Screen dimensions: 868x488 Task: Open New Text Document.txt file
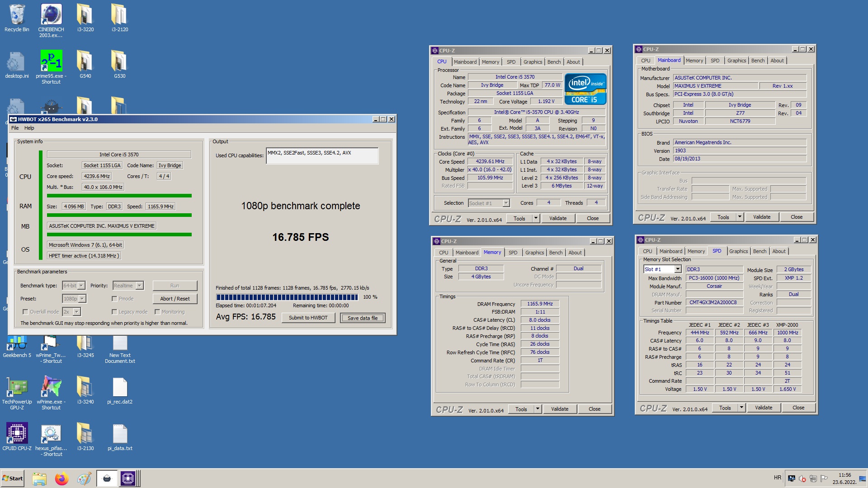point(120,349)
